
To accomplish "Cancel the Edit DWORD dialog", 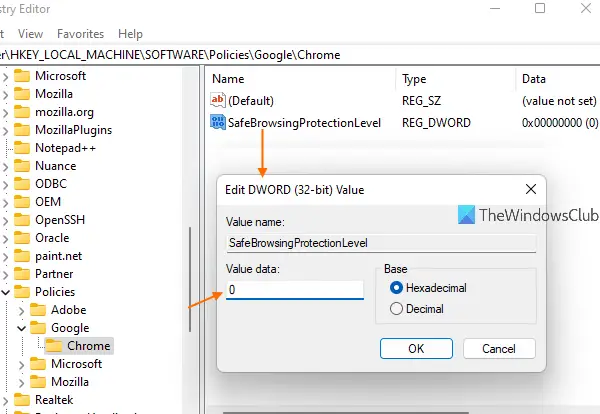I will (499, 349).
